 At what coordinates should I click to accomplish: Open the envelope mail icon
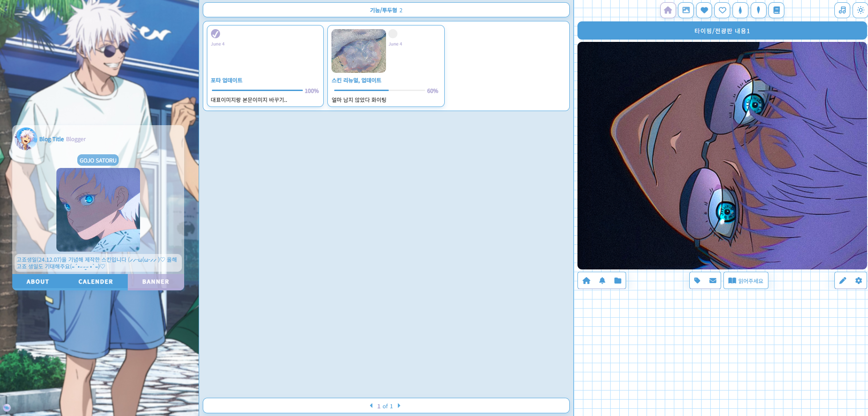(712, 281)
